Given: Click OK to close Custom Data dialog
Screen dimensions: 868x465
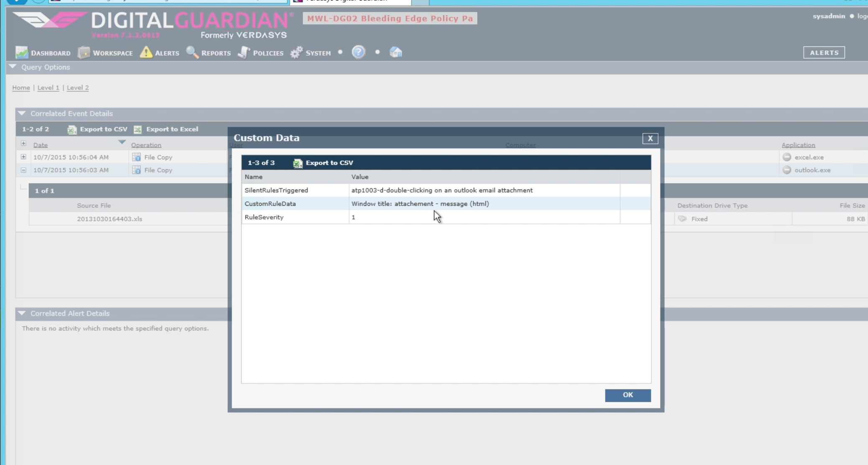Looking at the screenshot, I should pos(628,394).
